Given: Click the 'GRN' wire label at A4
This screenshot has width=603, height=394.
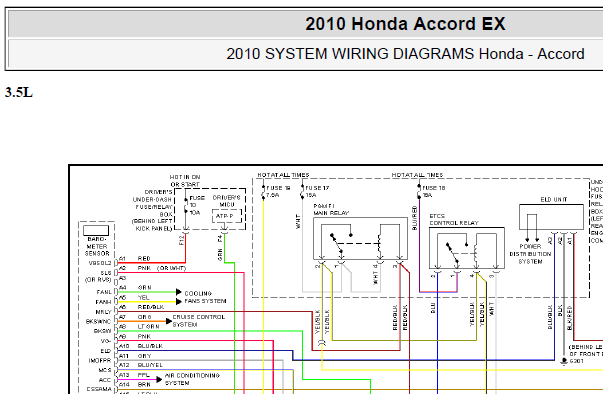Looking at the screenshot, I should 145,288.
